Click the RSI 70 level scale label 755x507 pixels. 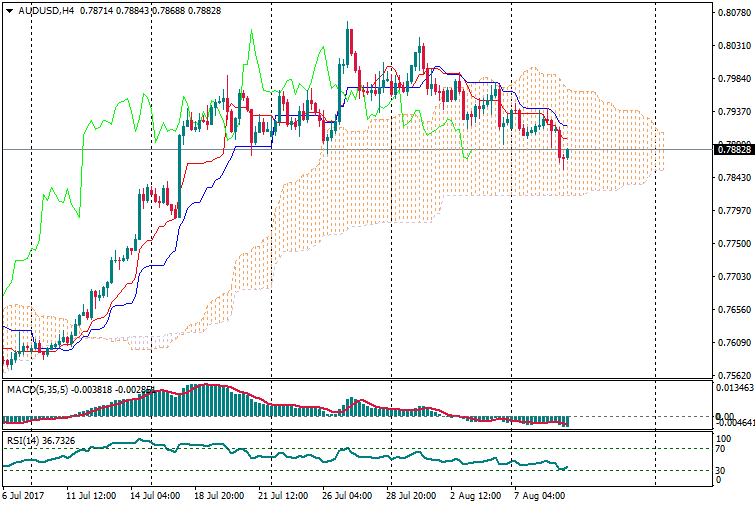(x=721, y=449)
